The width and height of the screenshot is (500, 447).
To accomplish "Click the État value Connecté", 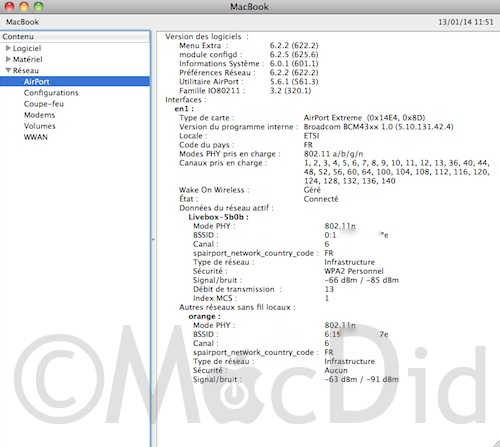I will tap(321, 199).
